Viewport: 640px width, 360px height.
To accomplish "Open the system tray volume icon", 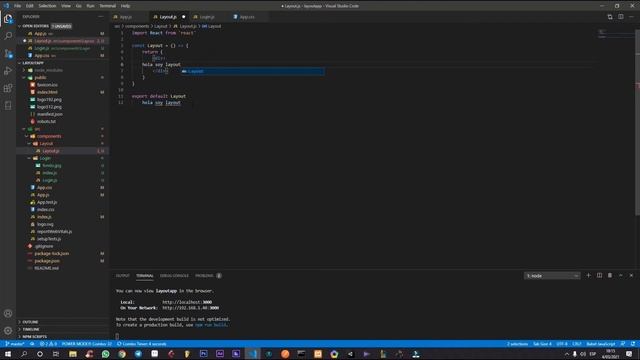I will point(583,354).
